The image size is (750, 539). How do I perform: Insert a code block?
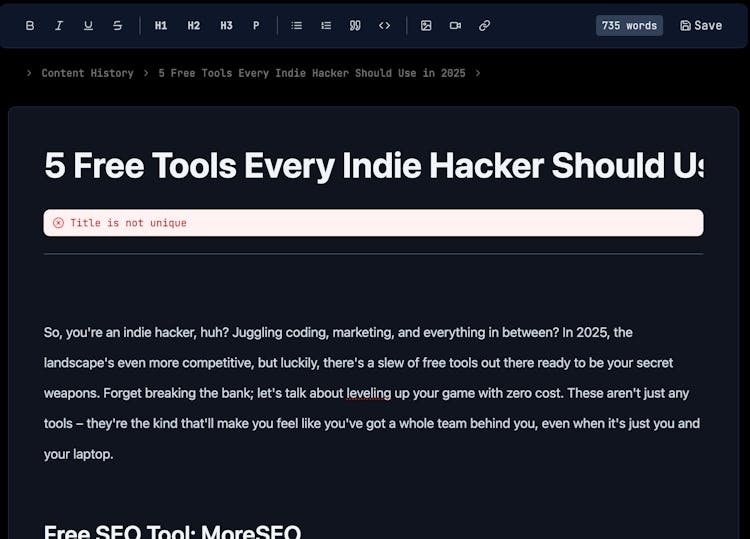click(385, 26)
